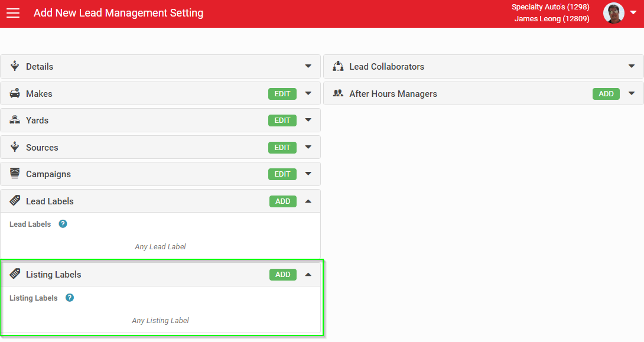The image size is (644, 342).
Task: Click the Makes car icon
Action: point(15,93)
